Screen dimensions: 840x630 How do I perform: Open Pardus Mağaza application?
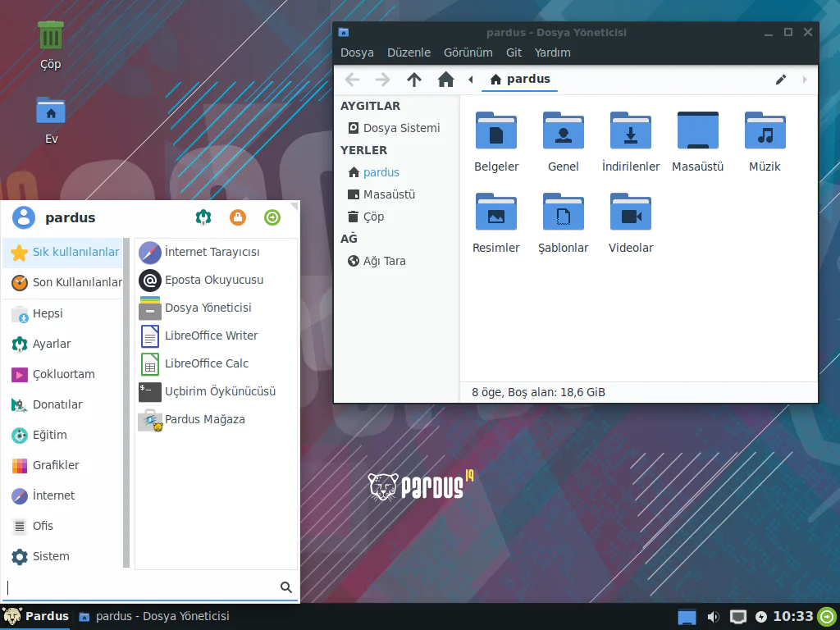point(204,419)
